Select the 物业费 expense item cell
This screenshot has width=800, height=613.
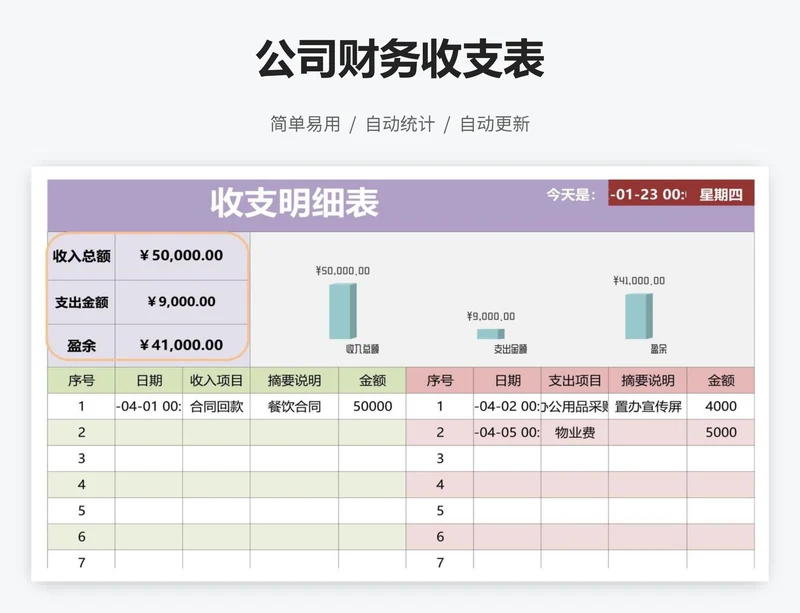(x=575, y=432)
